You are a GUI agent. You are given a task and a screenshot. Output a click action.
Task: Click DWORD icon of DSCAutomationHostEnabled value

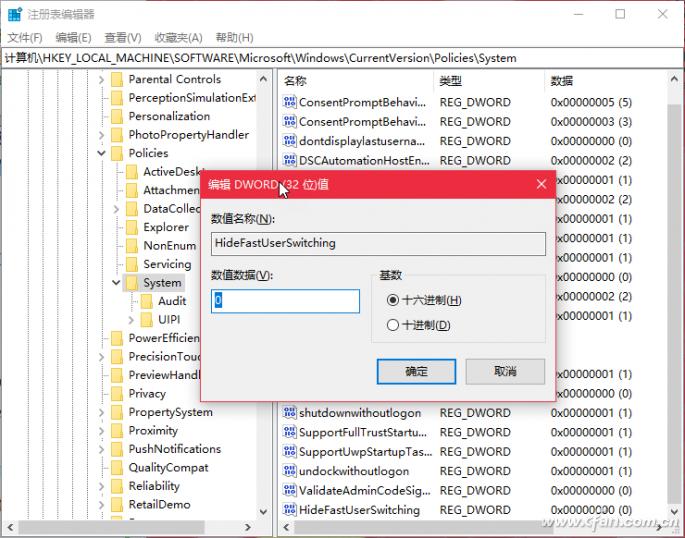coord(290,160)
